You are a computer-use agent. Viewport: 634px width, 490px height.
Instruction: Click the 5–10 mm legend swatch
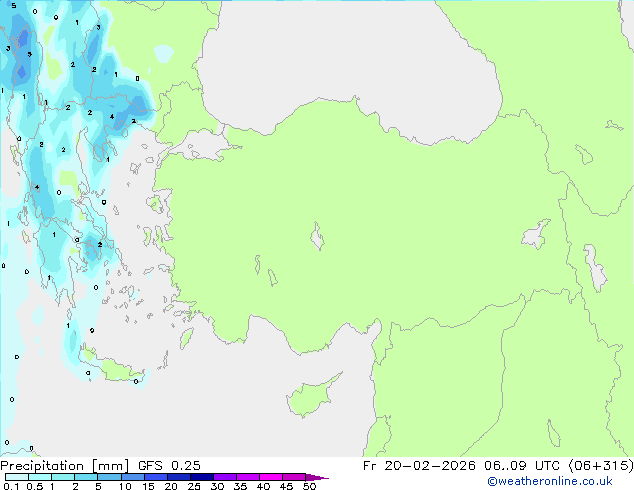coord(110,477)
